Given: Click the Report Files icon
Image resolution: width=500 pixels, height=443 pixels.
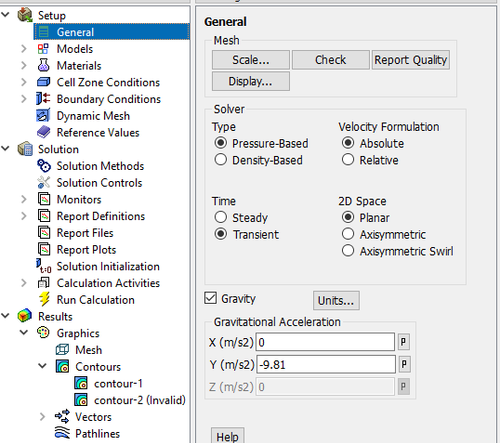Looking at the screenshot, I should tap(44, 232).
